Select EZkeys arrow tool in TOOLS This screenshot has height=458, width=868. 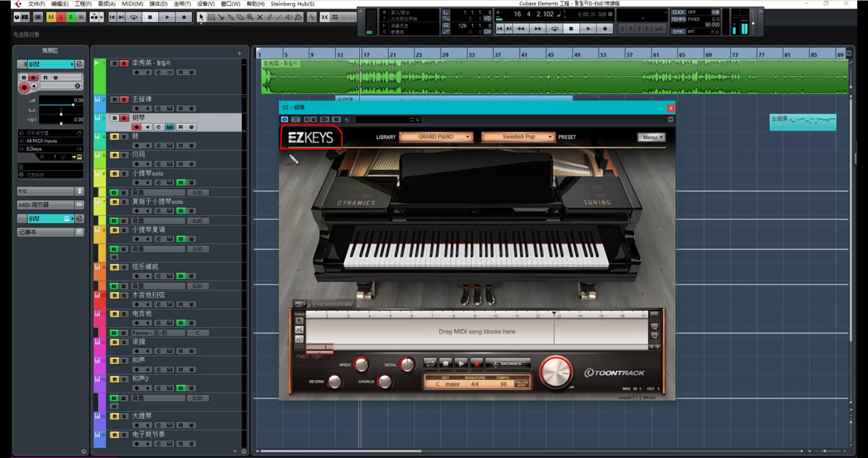(x=299, y=321)
